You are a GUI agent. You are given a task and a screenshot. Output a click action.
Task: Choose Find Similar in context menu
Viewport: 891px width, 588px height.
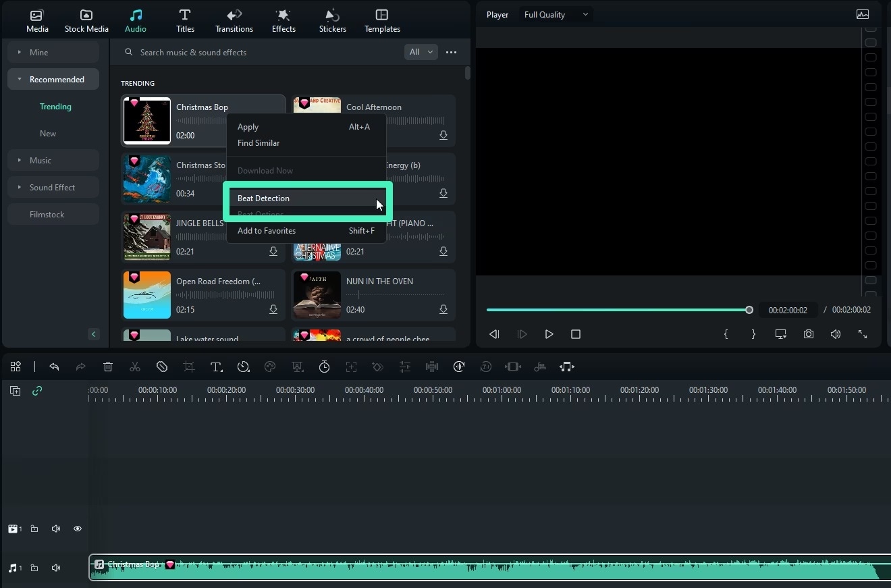pyautogui.click(x=306, y=143)
